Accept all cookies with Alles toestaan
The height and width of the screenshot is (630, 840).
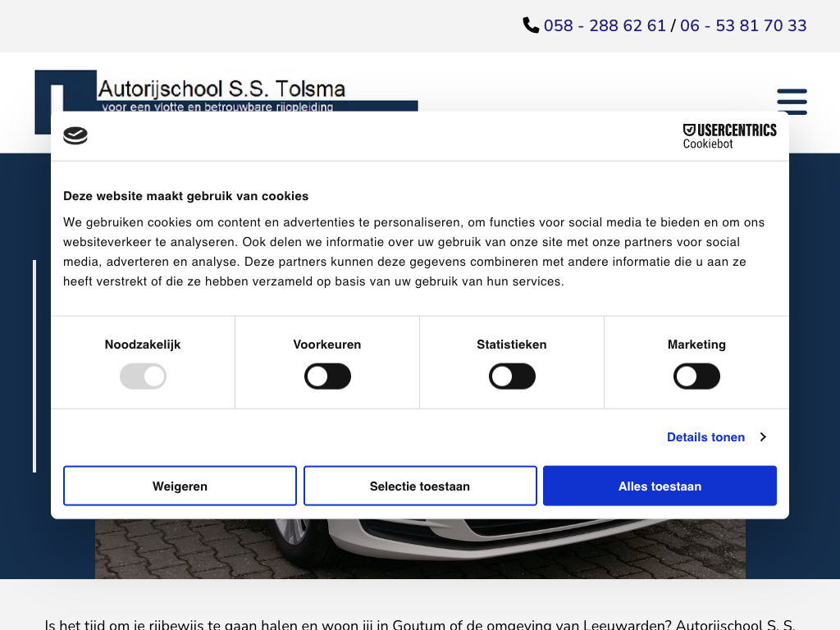[x=660, y=486]
